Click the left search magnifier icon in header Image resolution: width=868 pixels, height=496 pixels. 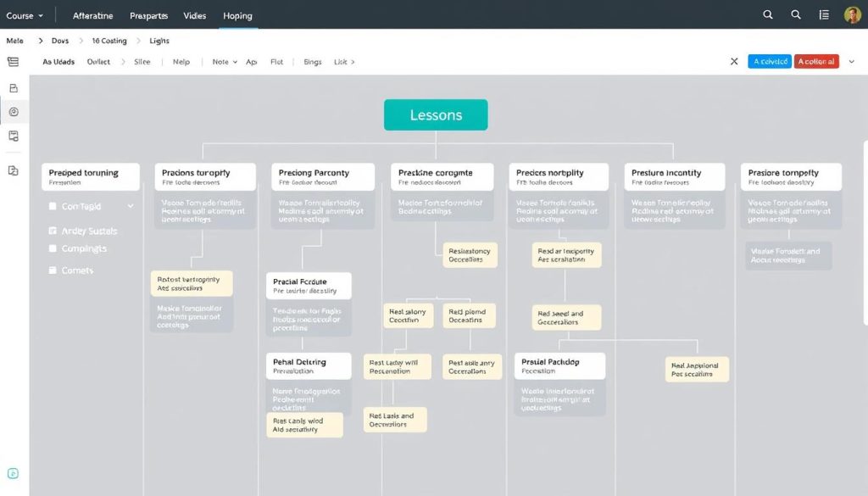pyautogui.click(x=768, y=14)
